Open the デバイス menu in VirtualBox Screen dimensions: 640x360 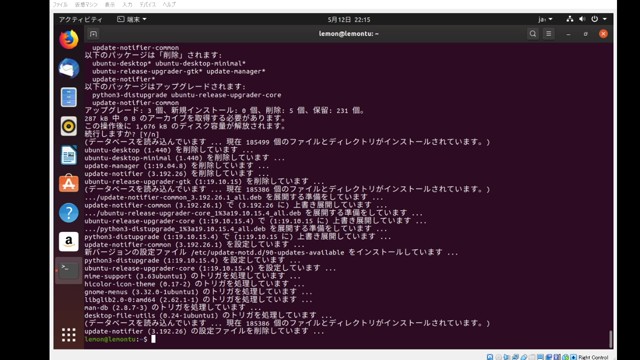[148, 4]
